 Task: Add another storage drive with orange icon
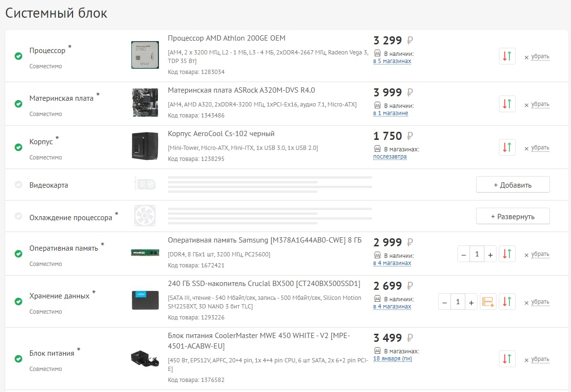click(x=488, y=302)
